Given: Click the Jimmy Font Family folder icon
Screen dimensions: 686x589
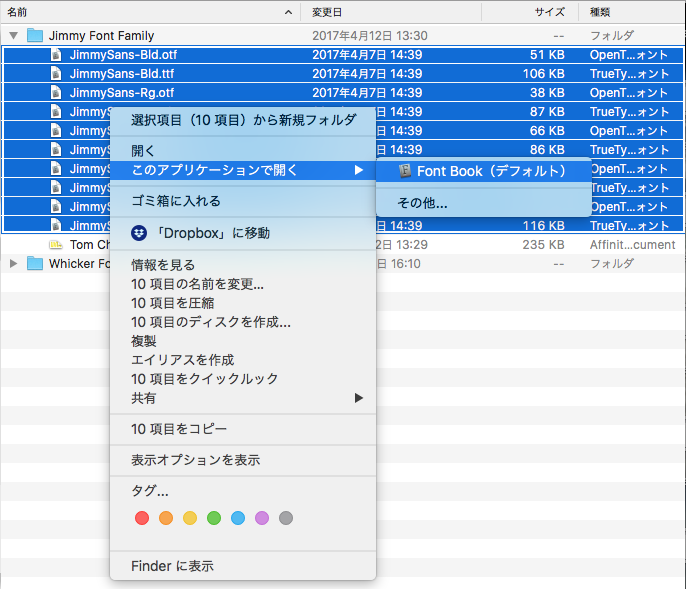Looking at the screenshot, I should pos(35,35).
